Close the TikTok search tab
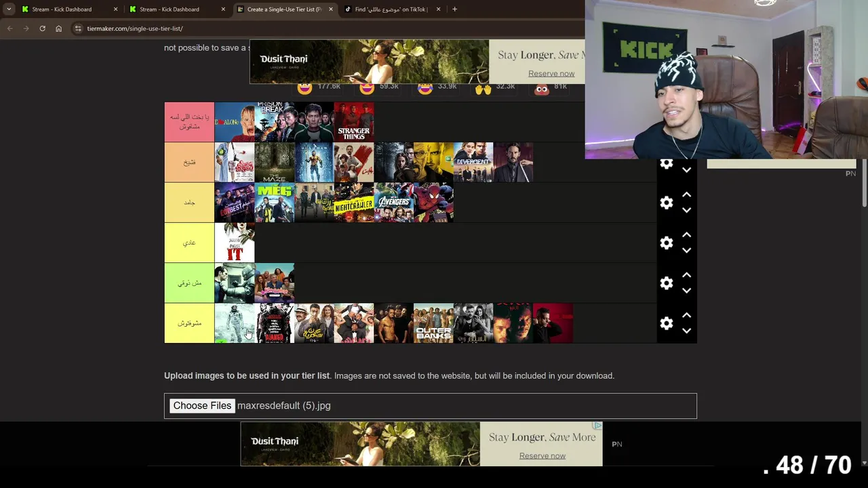 coord(438,9)
